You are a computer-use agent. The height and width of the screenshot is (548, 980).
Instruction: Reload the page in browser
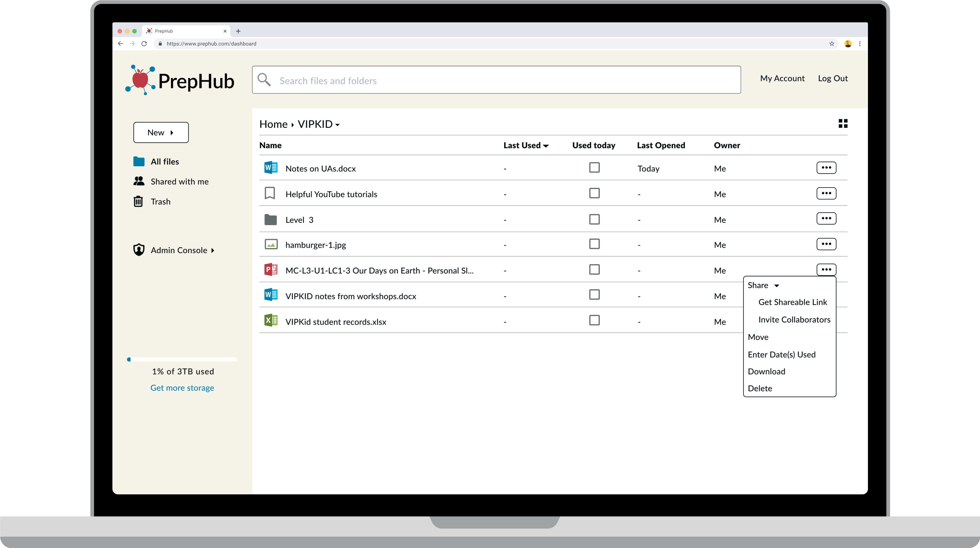(144, 44)
